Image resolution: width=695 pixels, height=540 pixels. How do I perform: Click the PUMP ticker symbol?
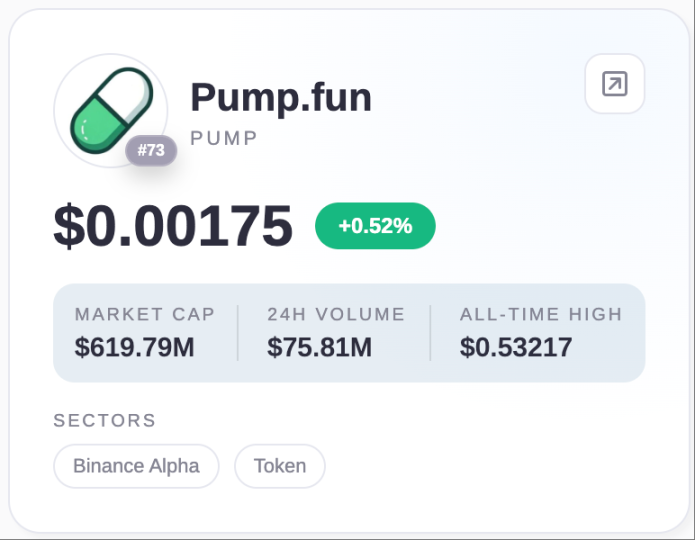click(x=224, y=137)
